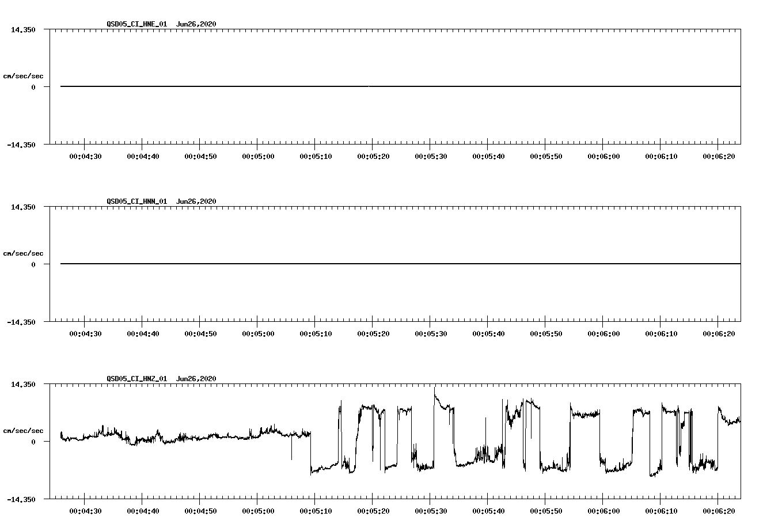This screenshot has width=782, height=532.
Task: Click the 00:06:20 time label under the HNE plot
Action: [719, 157]
